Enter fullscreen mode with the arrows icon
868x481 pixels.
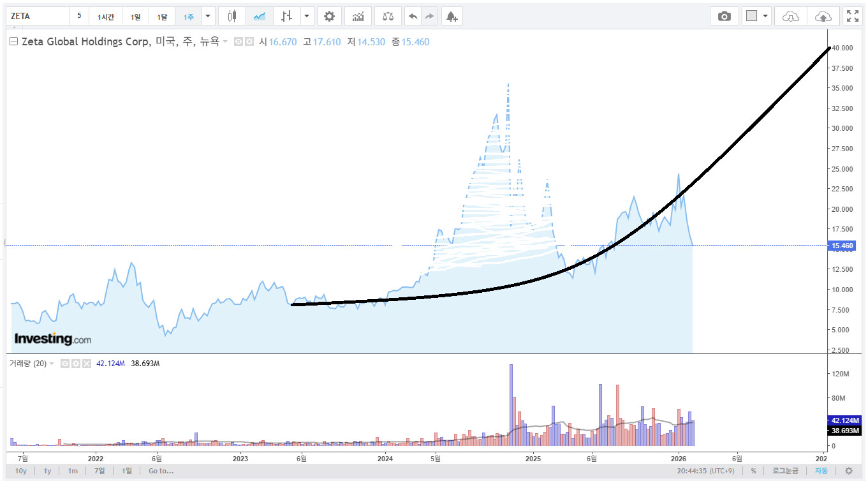click(x=852, y=16)
